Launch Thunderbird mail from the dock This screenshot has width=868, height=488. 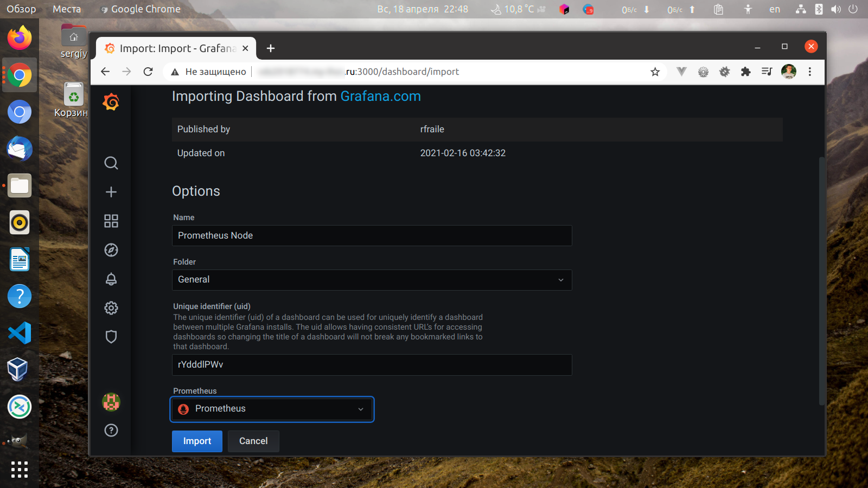point(20,149)
